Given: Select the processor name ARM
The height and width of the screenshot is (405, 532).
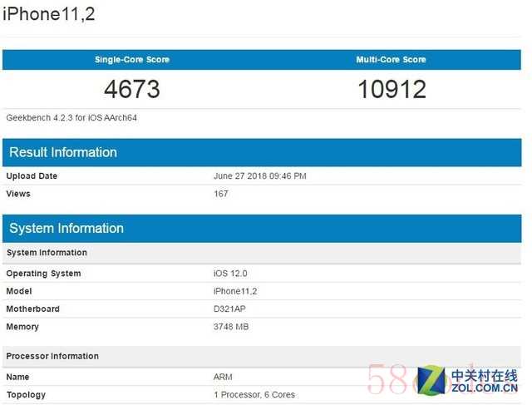Looking at the screenshot, I should 223,377.
